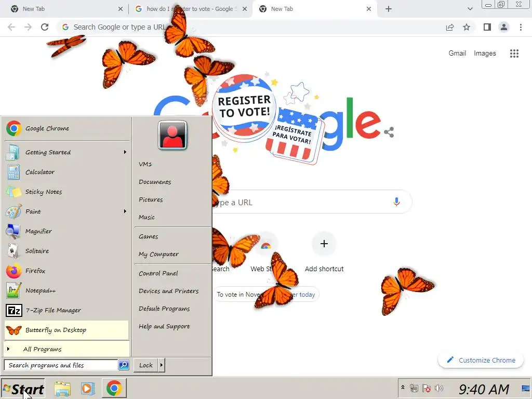The image size is (532, 399).
Task: Share the Google doodle
Action: pos(389,132)
